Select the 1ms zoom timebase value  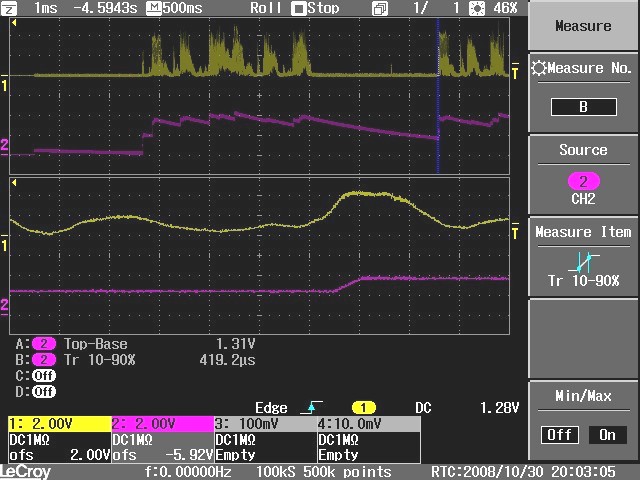click(x=45, y=8)
